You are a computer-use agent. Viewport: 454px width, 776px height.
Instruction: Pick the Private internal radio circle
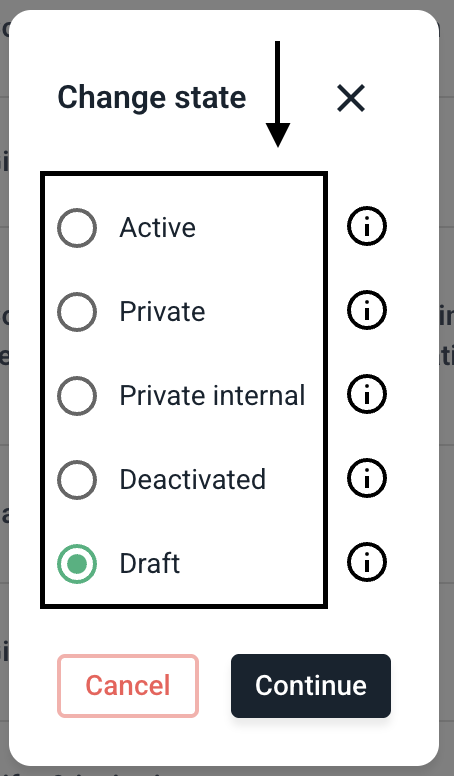click(x=77, y=395)
